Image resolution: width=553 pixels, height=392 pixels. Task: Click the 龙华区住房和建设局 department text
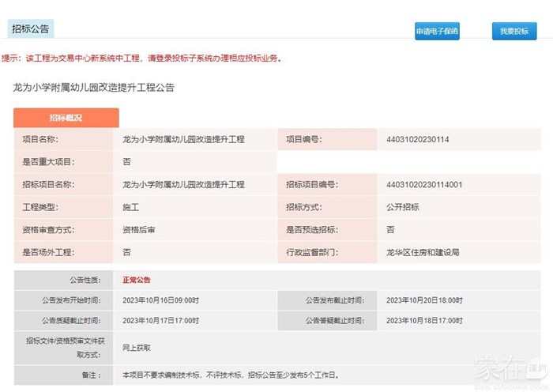click(x=423, y=252)
